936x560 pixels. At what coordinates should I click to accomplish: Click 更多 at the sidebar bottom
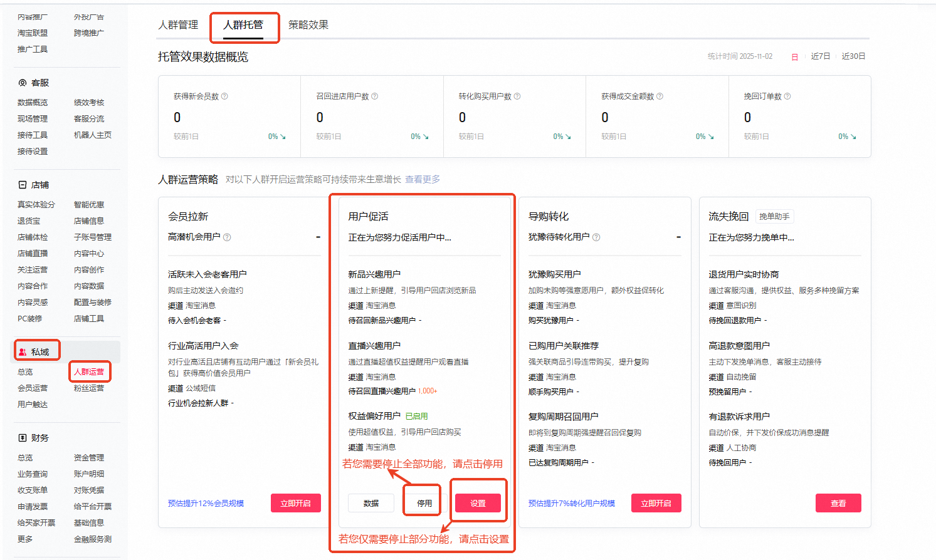click(25, 539)
